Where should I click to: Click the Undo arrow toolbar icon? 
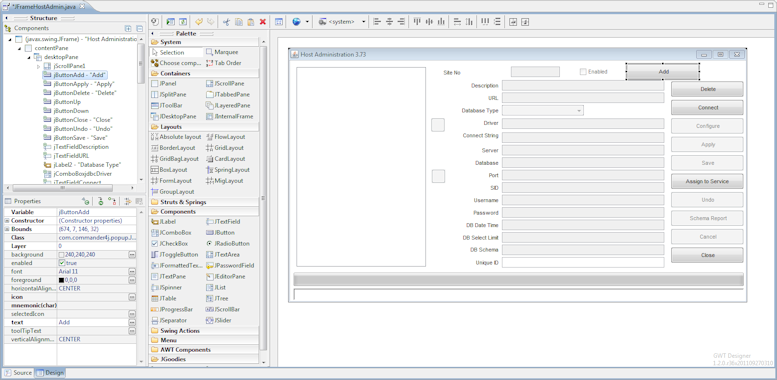tap(199, 22)
